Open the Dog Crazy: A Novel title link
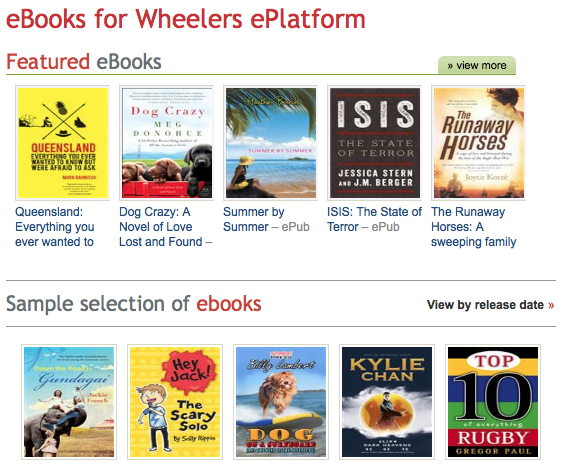The width and height of the screenshot is (563, 468). click(x=166, y=227)
